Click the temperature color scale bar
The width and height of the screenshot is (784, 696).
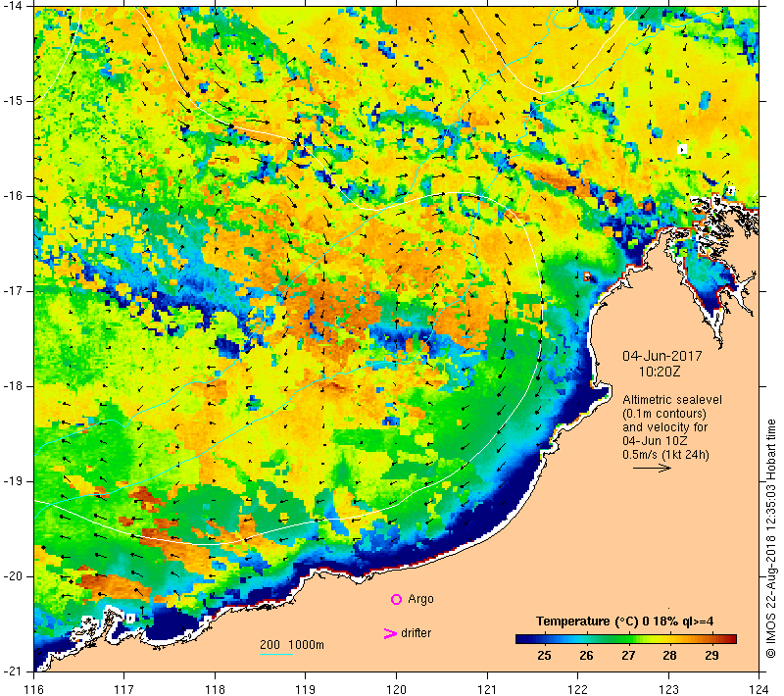click(626, 638)
